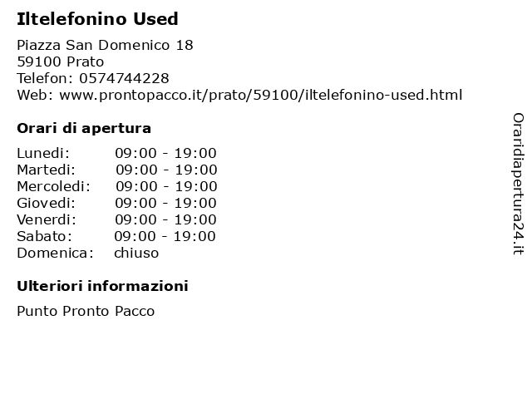The width and height of the screenshot is (532, 399).
Task: Select the Giovedi day label
Action: [x=47, y=203]
